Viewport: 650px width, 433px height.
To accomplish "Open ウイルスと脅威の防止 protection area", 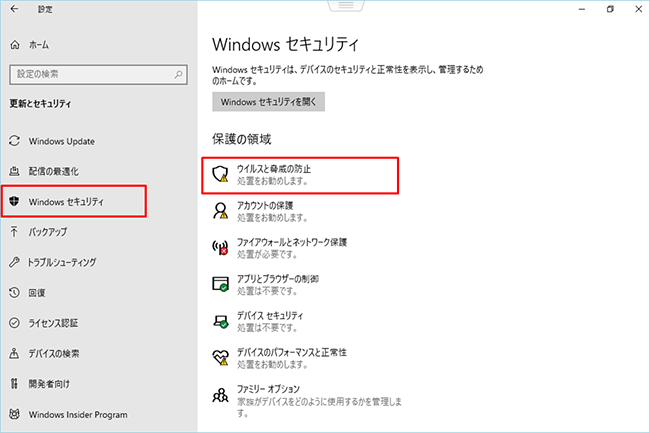I will click(x=300, y=175).
